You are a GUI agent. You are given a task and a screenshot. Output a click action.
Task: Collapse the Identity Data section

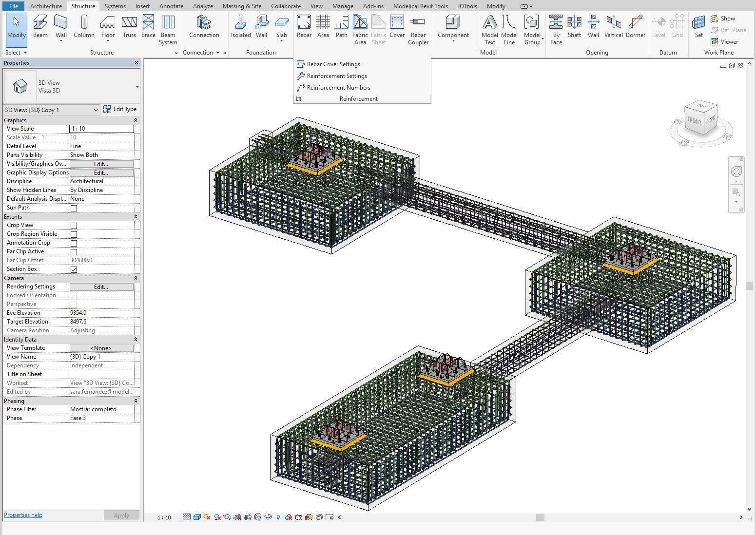pos(136,339)
